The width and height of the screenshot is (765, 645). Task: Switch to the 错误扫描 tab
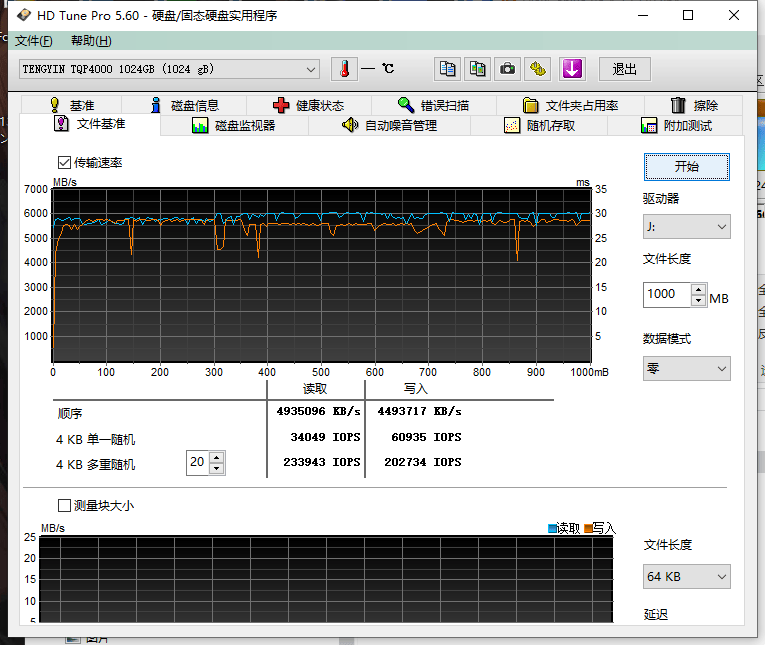tap(433, 105)
